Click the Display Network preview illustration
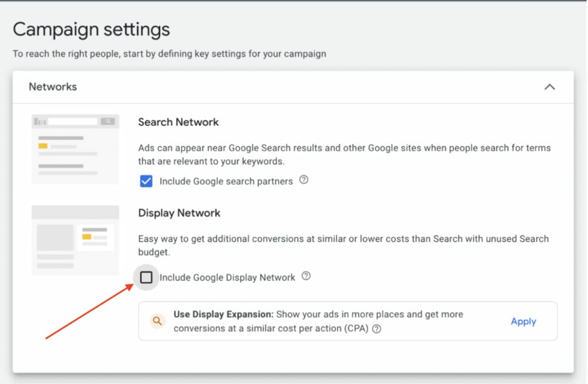Image resolution: width=588 pixels, height=384 pixels. (75, 240)
